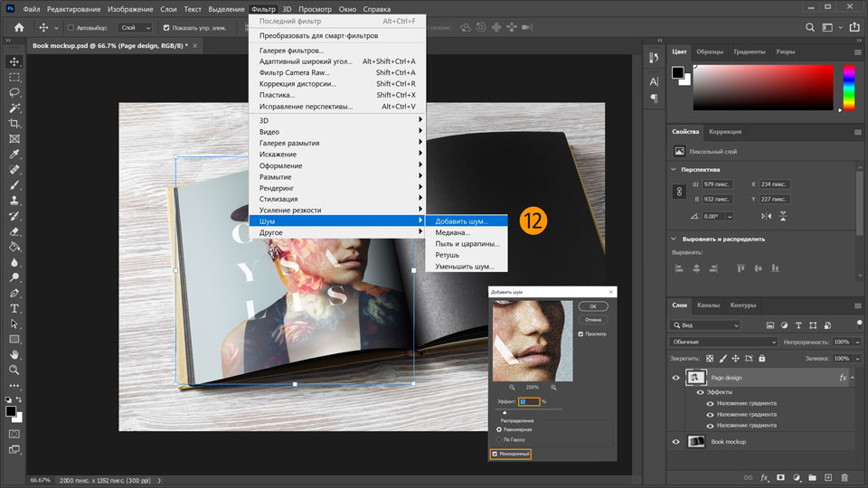
Task: Uncheck the Просмотр checkbox in noise dialog
Action: tap(580, 334)
